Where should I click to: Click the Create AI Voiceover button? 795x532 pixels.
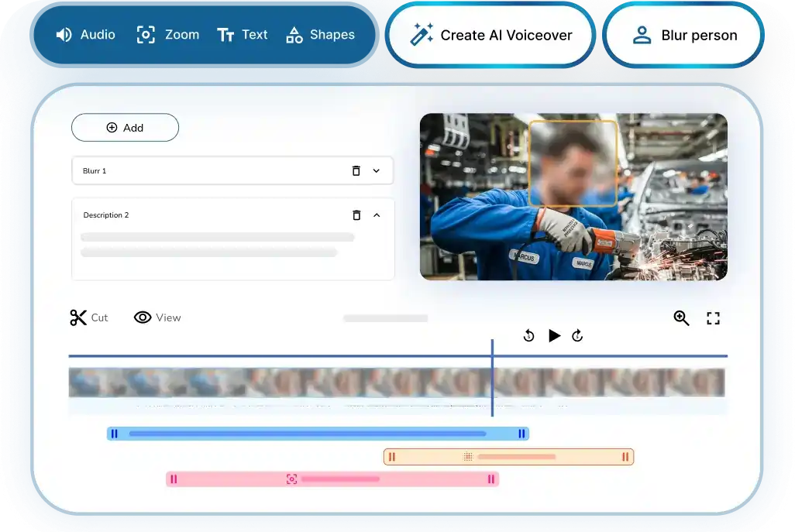tap(490, 35)
